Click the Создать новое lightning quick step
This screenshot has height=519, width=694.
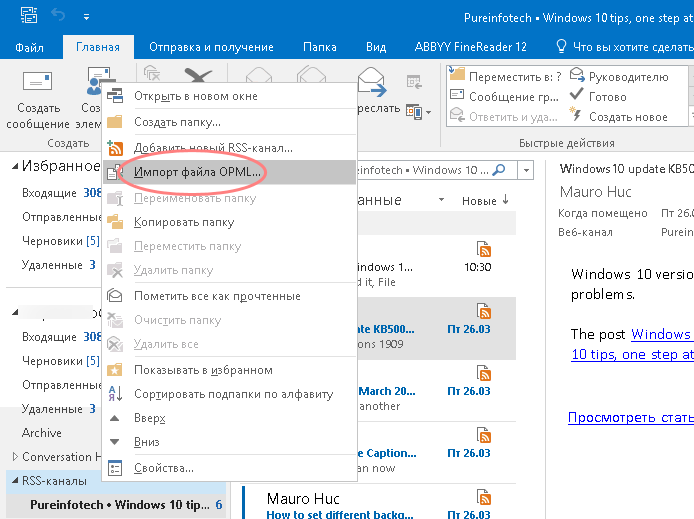click(618, 116)
